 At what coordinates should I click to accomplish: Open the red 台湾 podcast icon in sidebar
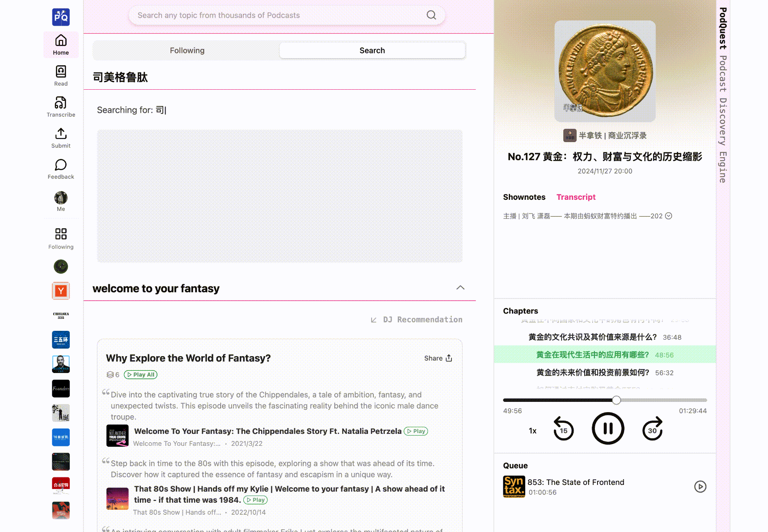[61, 486]
